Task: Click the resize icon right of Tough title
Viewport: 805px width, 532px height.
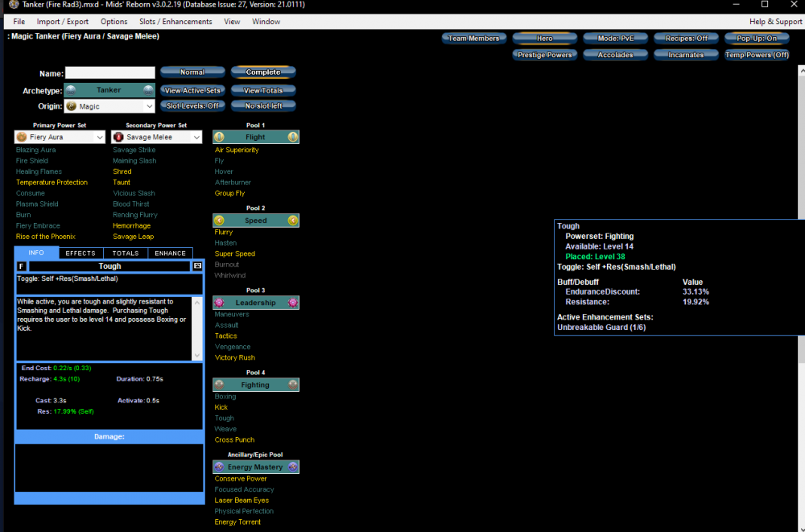Action: tap(197, 266)
